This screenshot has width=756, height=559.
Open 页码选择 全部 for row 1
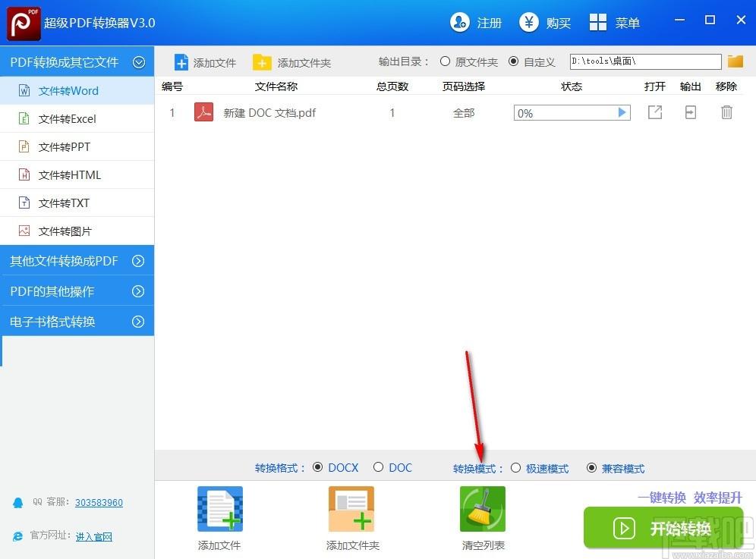tap(464, 113)
